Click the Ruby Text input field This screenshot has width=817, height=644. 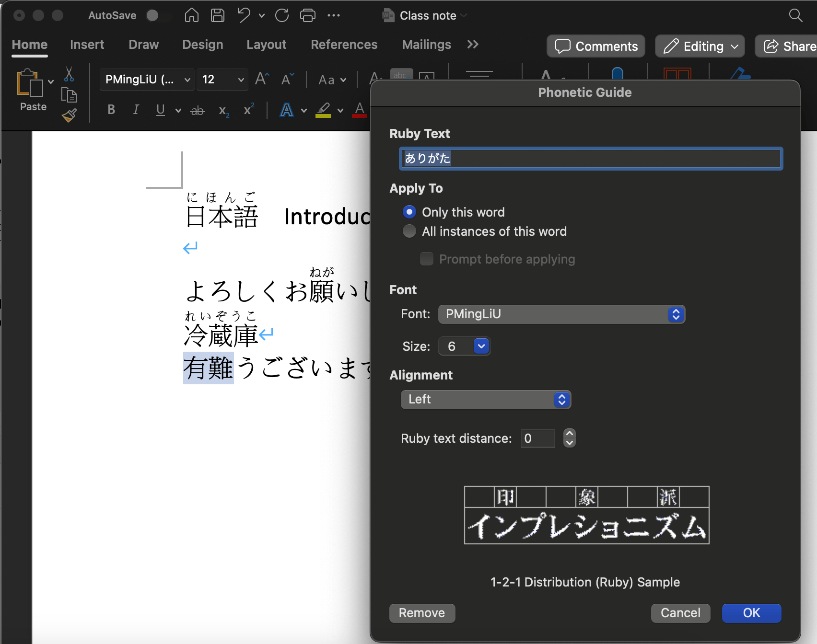point(591,159)
